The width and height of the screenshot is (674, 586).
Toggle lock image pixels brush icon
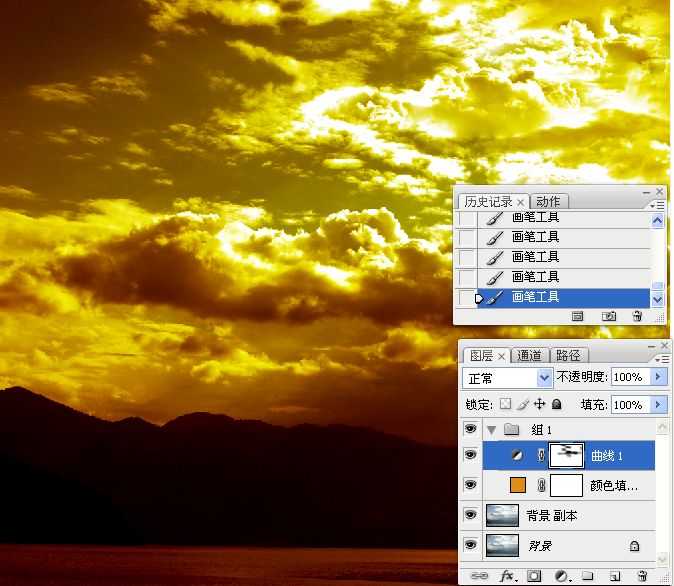coord(523,404)
